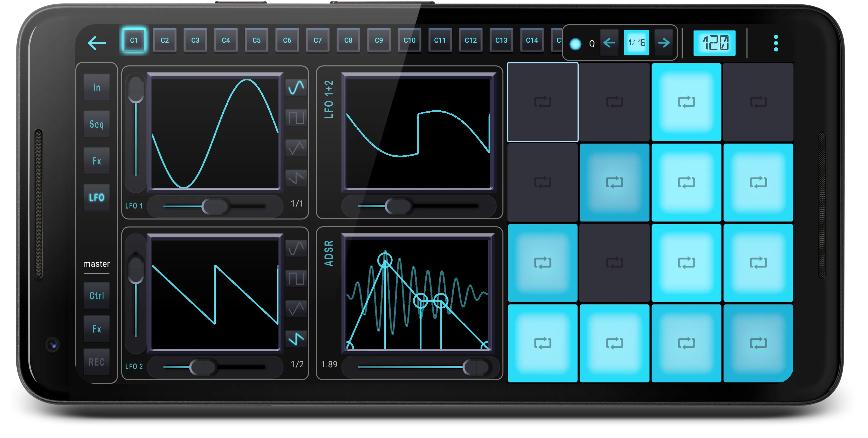Switch to channel C7
Viewport: 868px width, 438px height.
(x=318, y=40)
